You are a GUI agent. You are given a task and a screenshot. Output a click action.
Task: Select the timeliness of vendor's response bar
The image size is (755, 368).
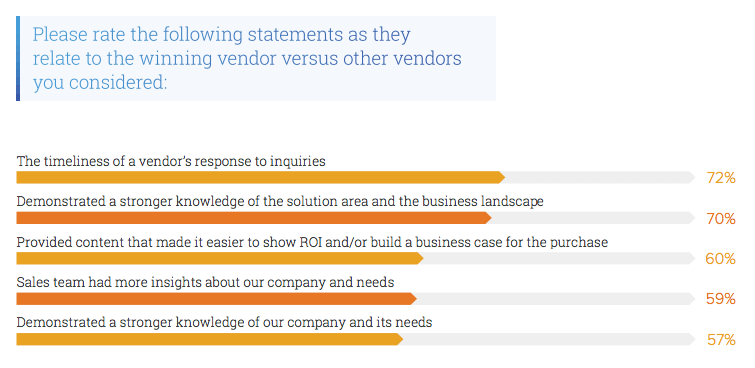tap(260, 178)
